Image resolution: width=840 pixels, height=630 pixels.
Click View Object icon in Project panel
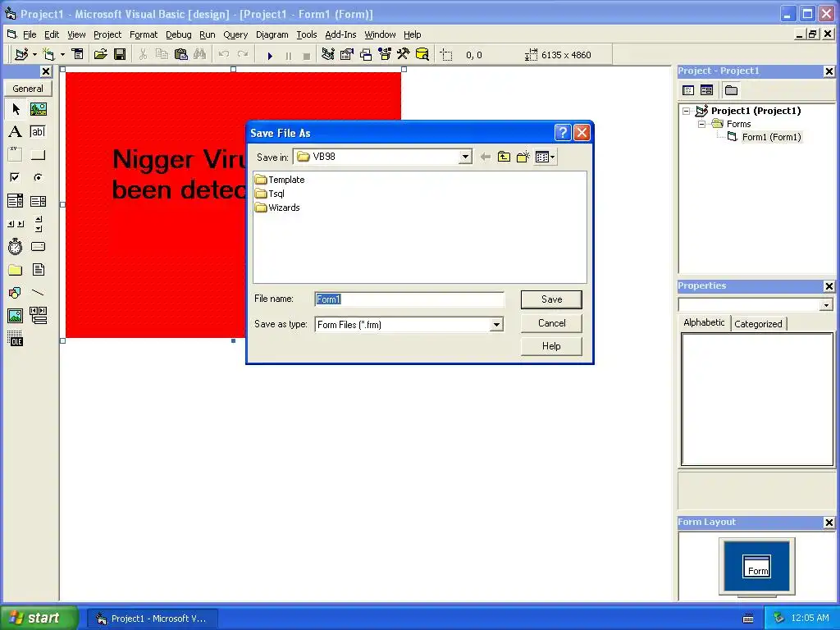(x=706, y=90)
